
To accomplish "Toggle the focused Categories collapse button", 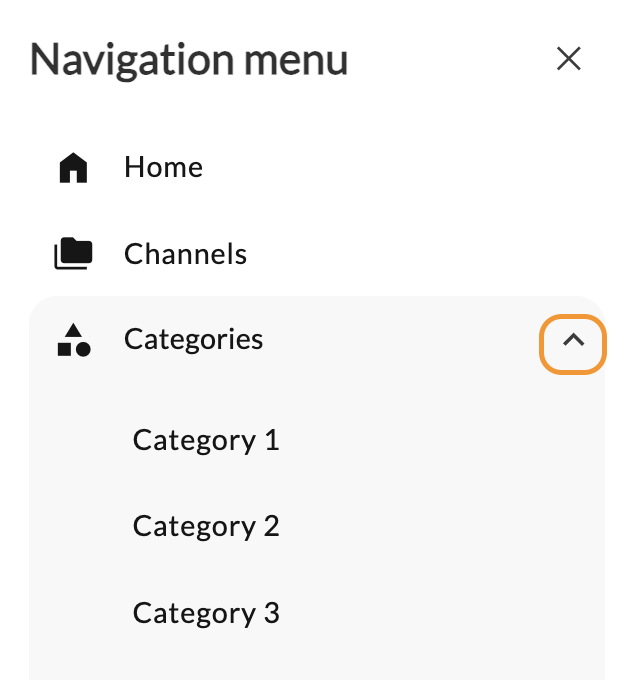I will click(x=572, y=344).
